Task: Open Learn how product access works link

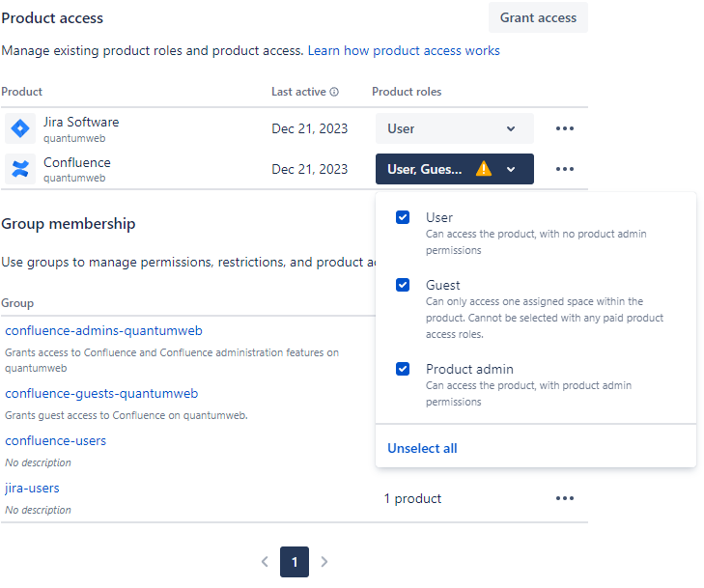Action: pos(404,51)
